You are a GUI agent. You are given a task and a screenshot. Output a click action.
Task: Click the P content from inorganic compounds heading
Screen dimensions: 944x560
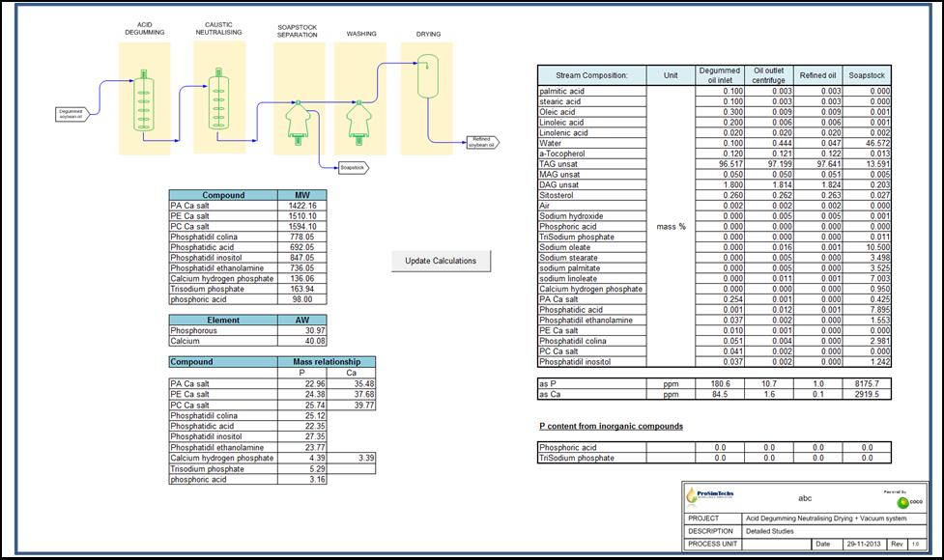611,426
